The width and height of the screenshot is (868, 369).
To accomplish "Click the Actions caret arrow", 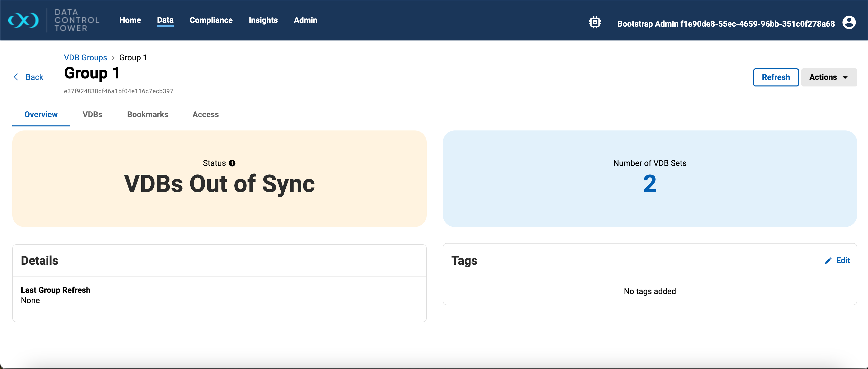I will (845, 77).
